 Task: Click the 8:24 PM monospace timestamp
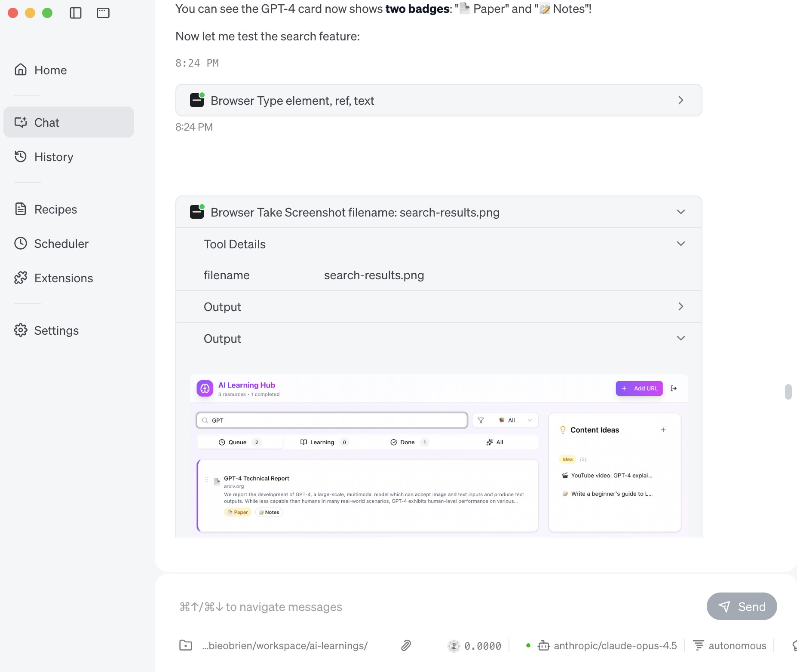pos(197,63)
